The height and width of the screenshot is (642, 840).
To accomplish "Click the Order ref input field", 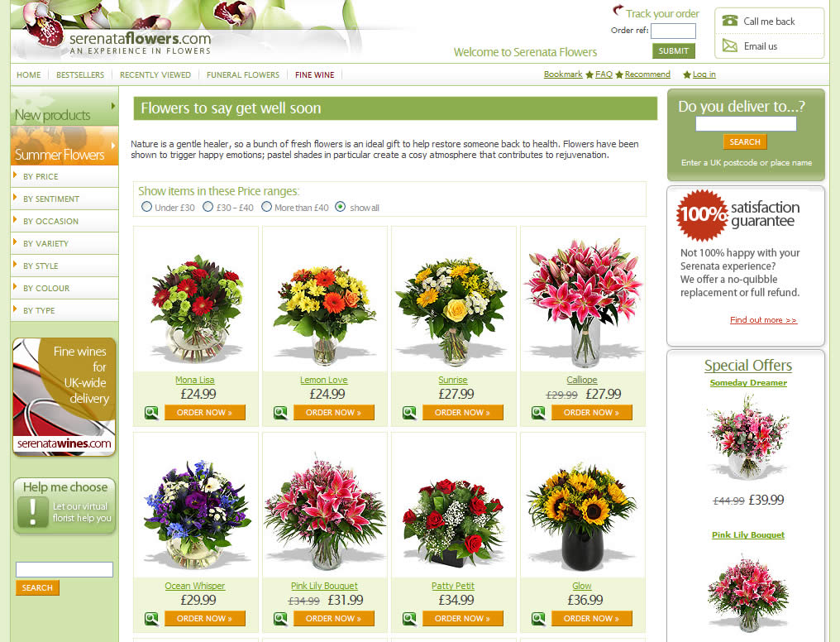I will (x=673, y=31).
